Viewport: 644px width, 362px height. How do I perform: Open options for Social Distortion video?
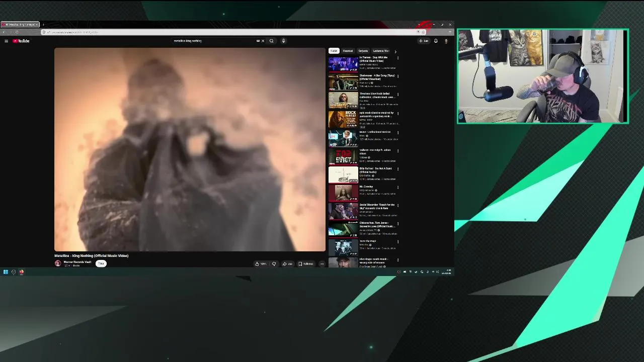(x=398, y=205)
